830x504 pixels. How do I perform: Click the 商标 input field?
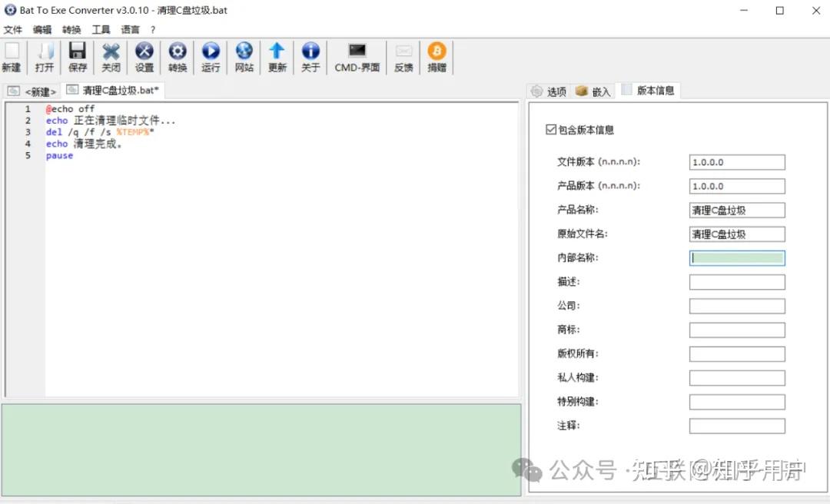point(737,330)
